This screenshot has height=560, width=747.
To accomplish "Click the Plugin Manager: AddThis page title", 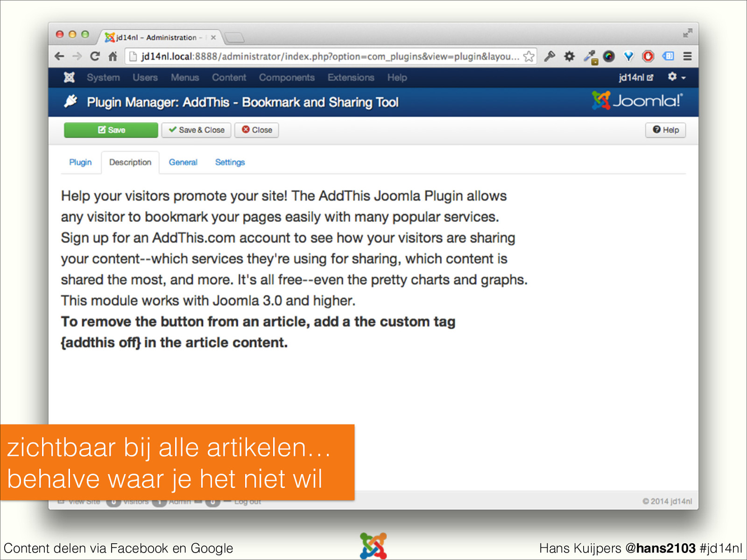I will [242, 102].
